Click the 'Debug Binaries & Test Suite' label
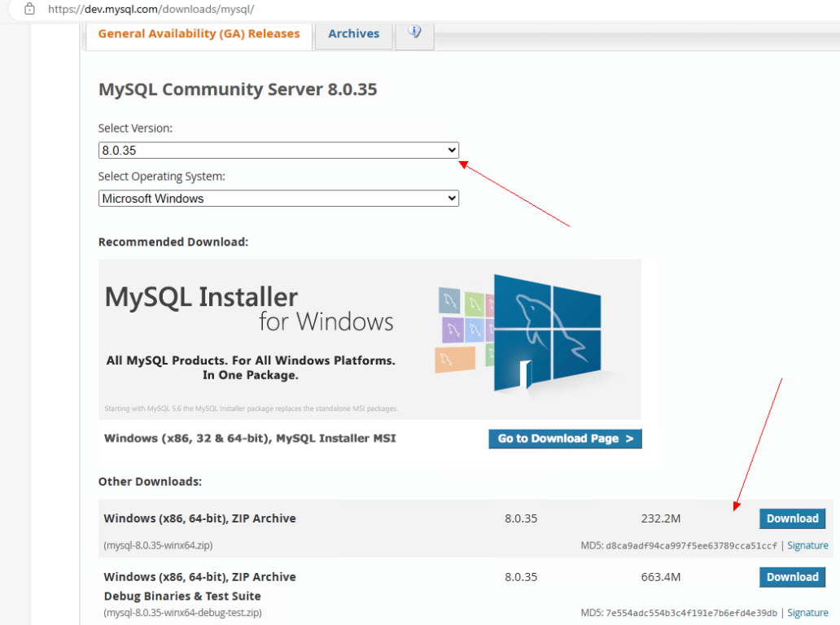The image size is (840, 625). pos(182,596)
